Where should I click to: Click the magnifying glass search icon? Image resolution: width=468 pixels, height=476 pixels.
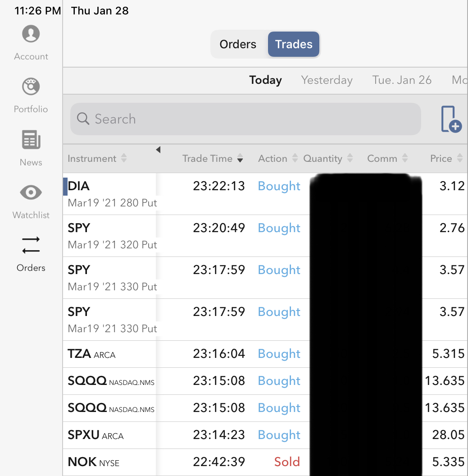pyautogui.click(x=83, y=119)
